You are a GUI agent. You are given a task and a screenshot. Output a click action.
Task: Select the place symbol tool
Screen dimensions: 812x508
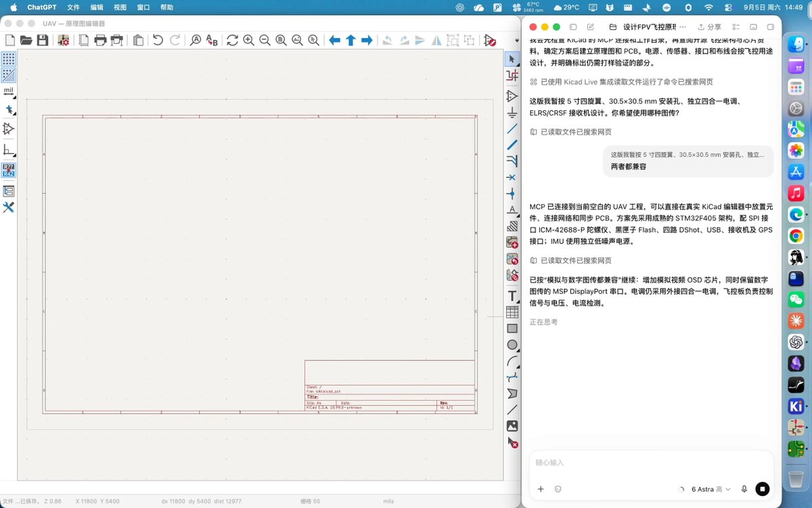512,96
